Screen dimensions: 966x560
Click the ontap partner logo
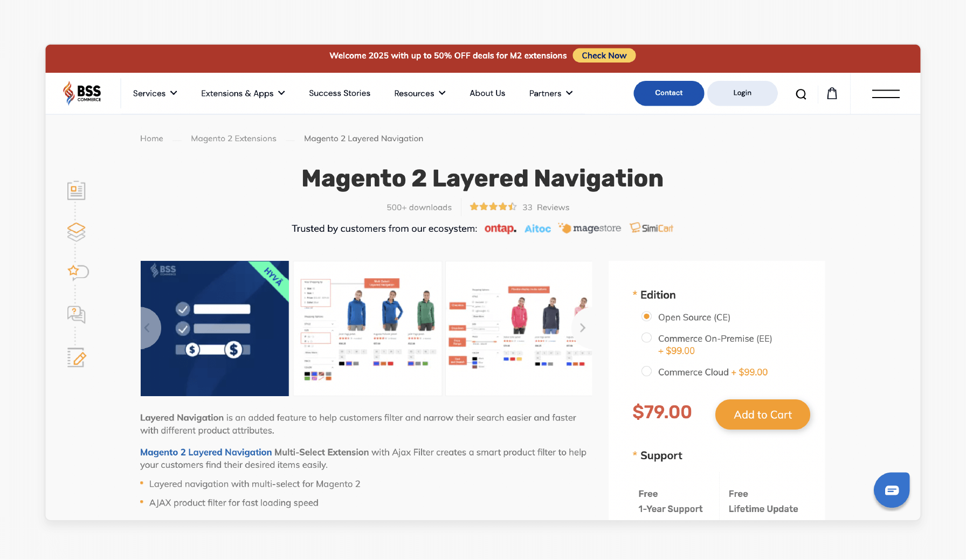500,229
